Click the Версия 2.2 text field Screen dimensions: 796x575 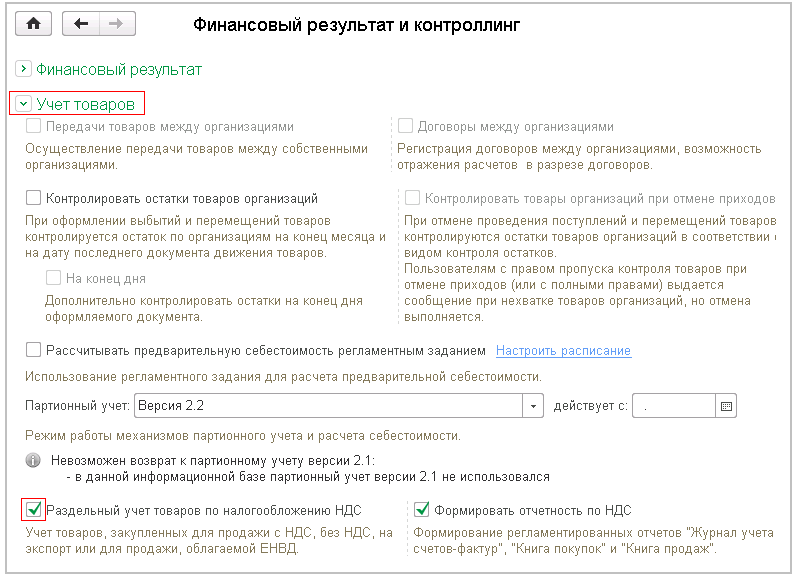point(330,406)
